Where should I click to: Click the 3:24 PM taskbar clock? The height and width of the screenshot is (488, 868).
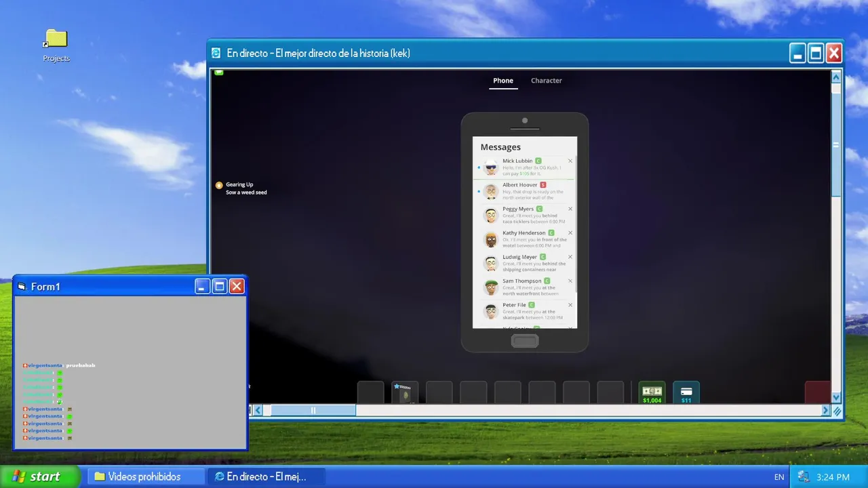[833, 477]
